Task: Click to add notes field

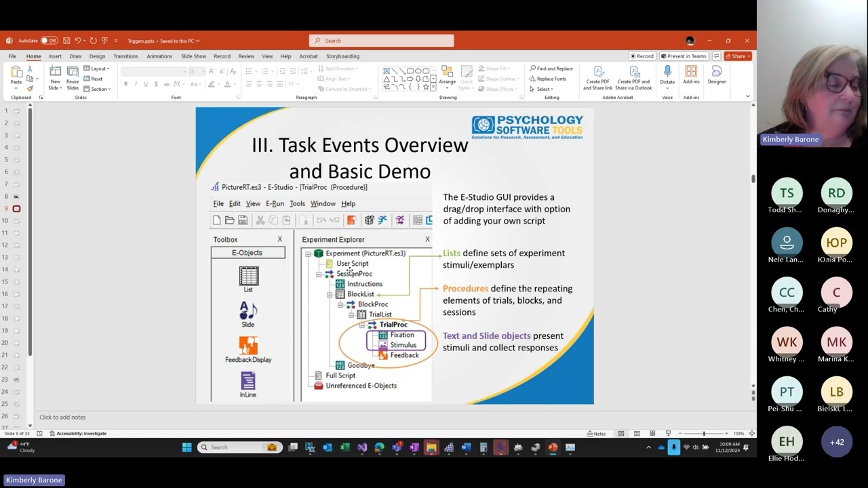Action: [393, 418]
